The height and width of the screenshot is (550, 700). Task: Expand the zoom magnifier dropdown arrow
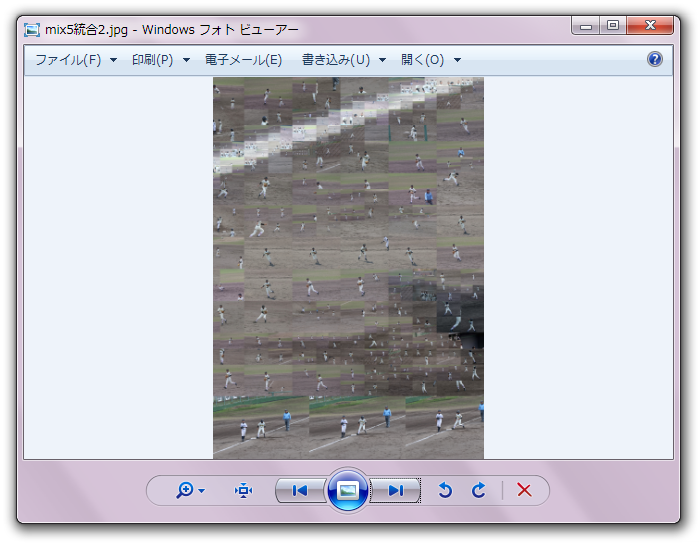pos(202,491)
